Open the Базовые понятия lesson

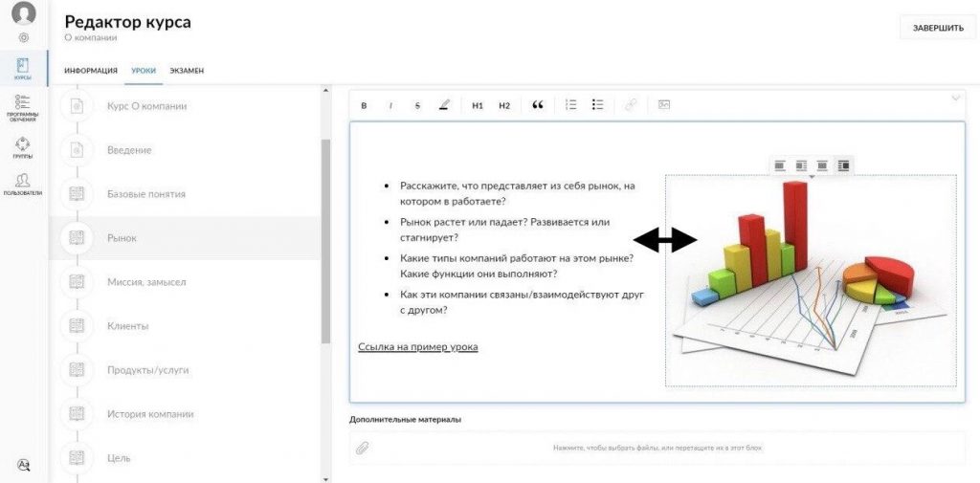click(x=185, y=194)
